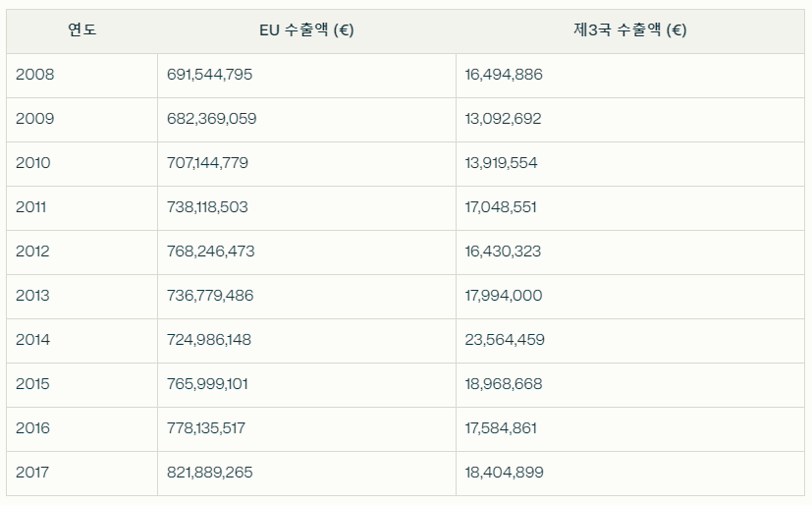Select the 2008 year cell
The height and width of the screenshot is (505, 812).
pyautogui.click(x=81, y=75)
